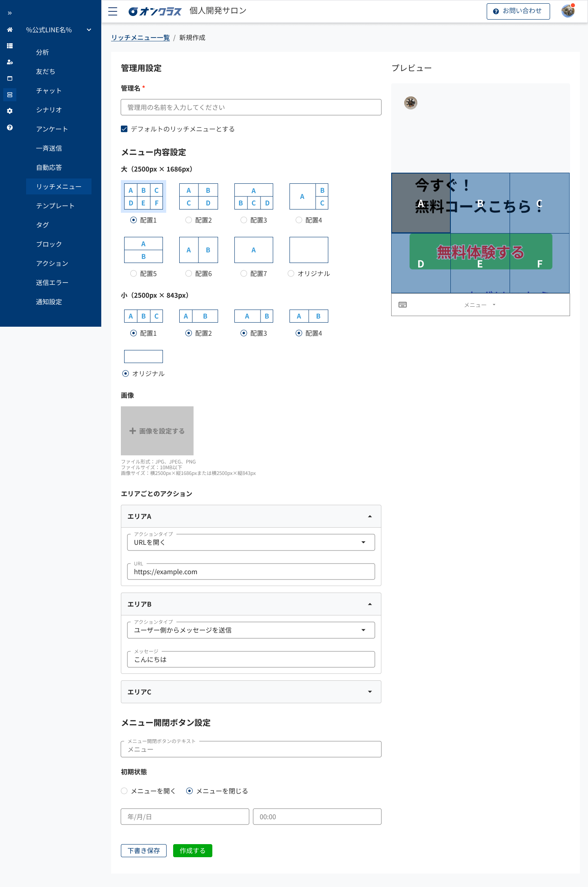Screen dimensions: 588x887
Task: Click the help question mark sidebar icon
Action: 10,127
